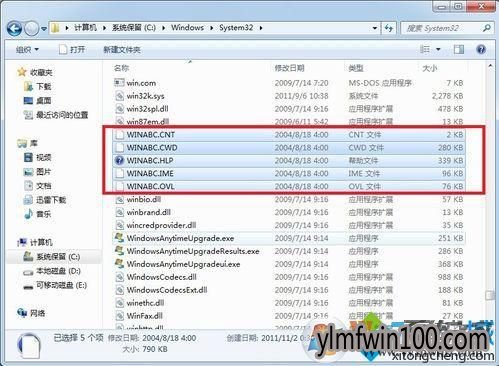Select 计算机 in the address breadcrumb

point(85,28)
